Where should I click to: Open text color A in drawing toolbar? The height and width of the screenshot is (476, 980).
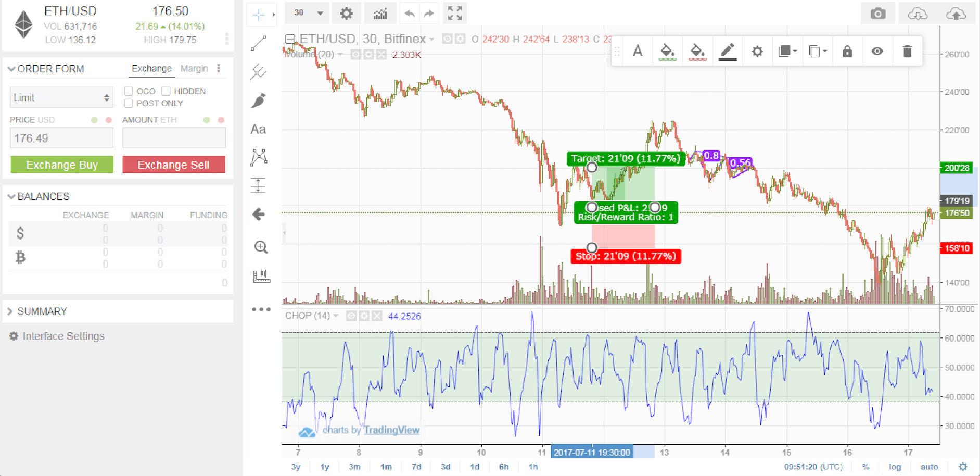[638, 51]
